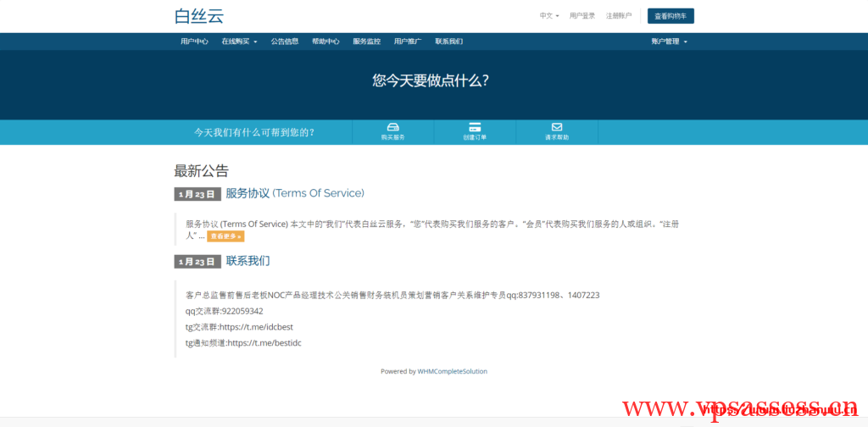Expand the 在线购买 menu
868x427 pixels.
[x=239, y=42]
